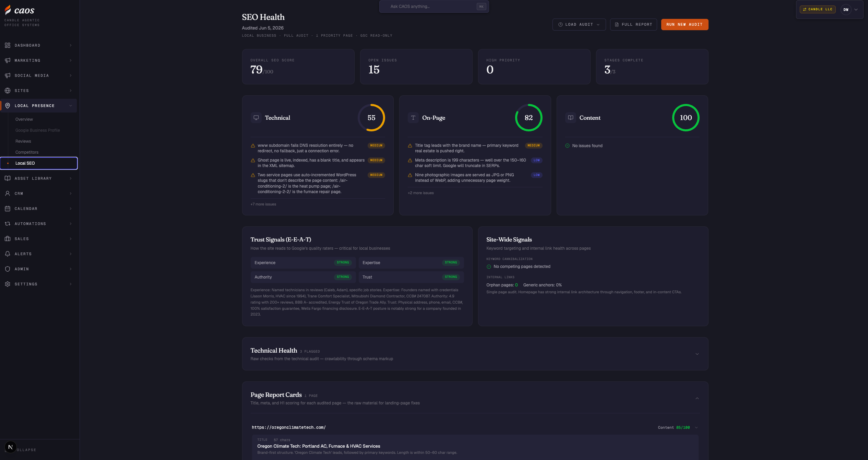Screen dimensions: 868x460
Task: Click the Technical monitor icon
Action: pos(256,118)
